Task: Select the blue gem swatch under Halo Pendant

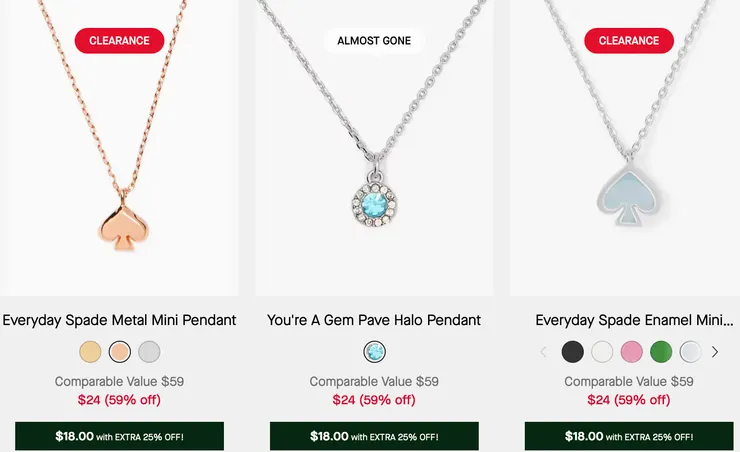Action: tap(374, 352)
